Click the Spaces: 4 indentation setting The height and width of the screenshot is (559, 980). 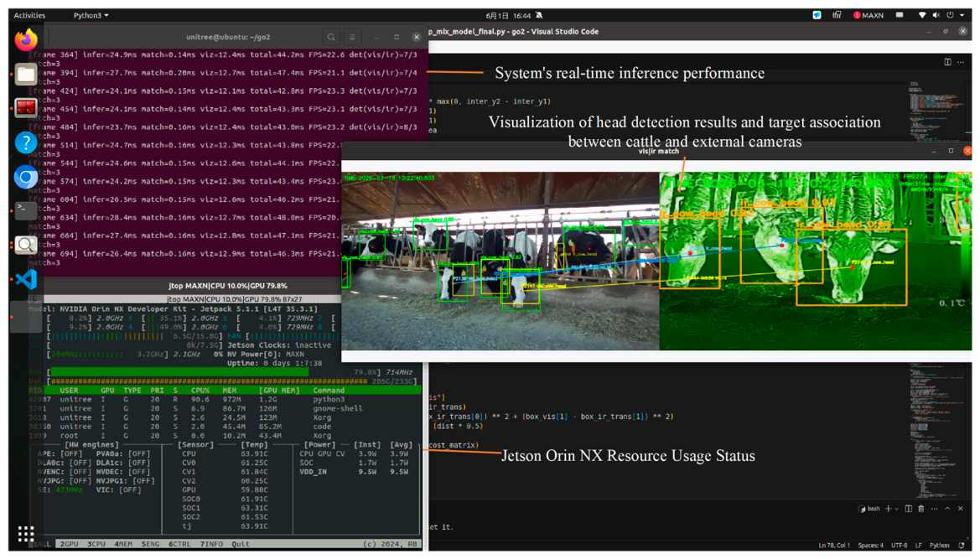[871, 546]
